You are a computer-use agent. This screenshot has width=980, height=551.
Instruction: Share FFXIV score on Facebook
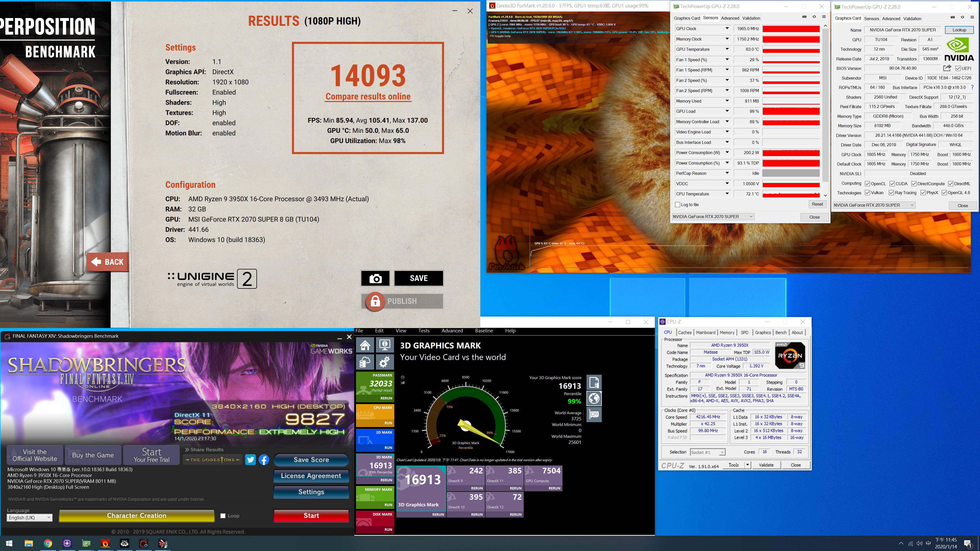[264, 459]
